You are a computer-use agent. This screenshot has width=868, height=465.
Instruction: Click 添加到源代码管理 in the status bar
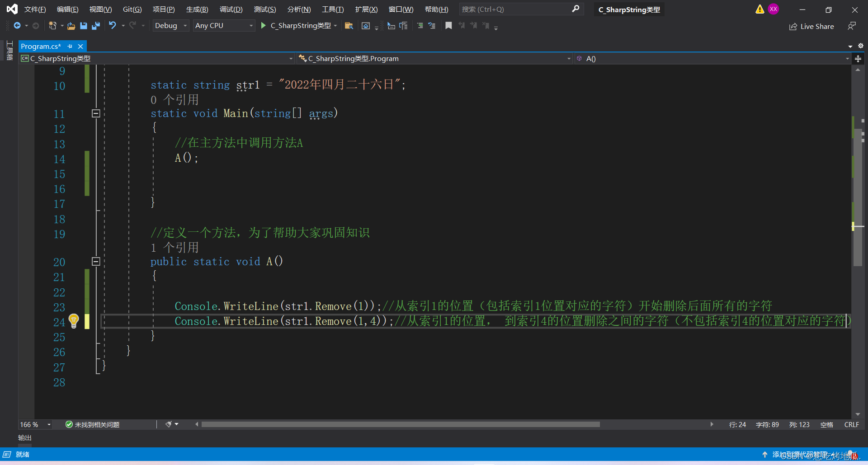[799, 454]
